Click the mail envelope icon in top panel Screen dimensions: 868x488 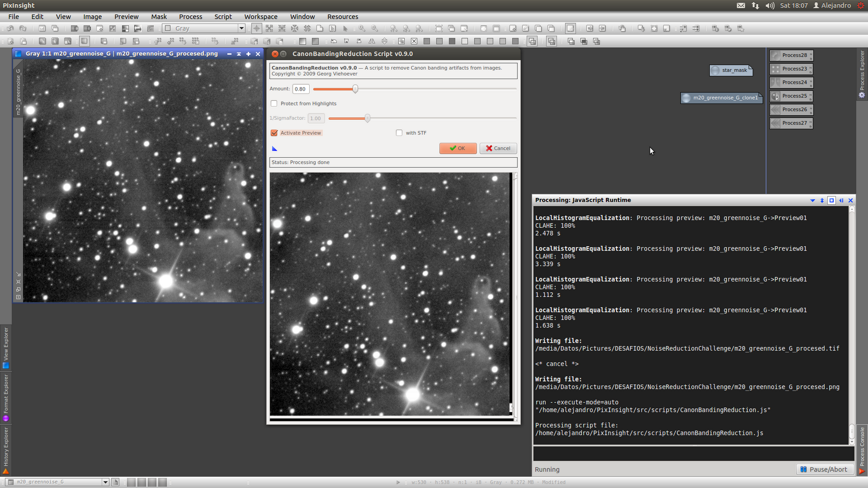coord(741,5)
